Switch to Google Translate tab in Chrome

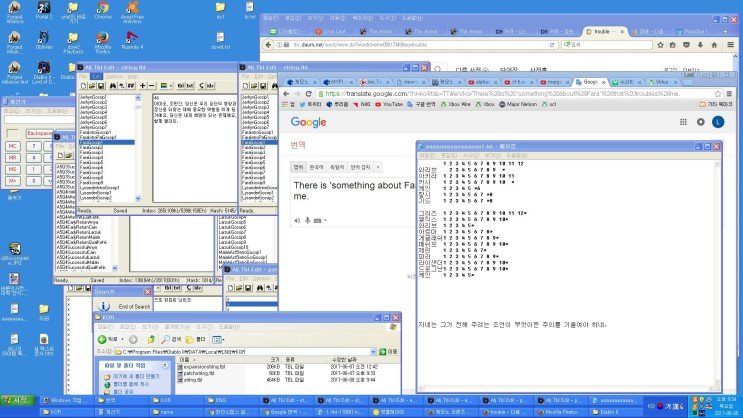pyautogui.click(x=590, y=82)
